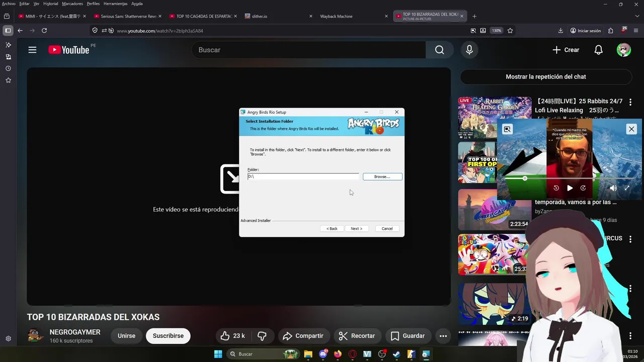Click the Crear button
The image size is (644, 362).
(566, 50)
